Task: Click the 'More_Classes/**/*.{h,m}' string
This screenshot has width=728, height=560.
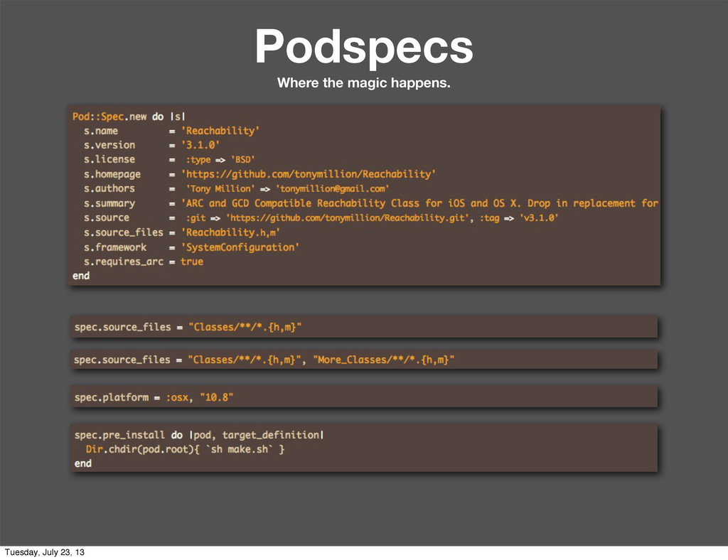Action: point(383,360)
